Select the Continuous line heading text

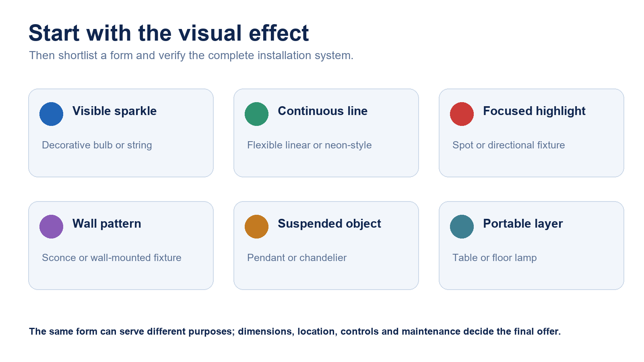(322, 111)
